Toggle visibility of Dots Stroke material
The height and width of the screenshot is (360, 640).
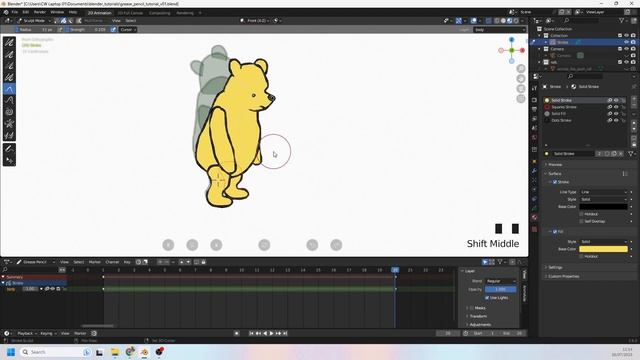[x=616, y=120]
